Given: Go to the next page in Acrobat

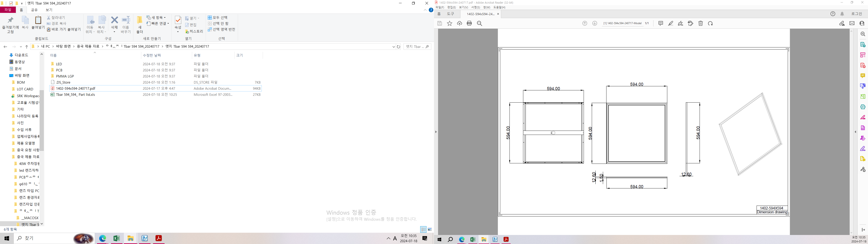Looking at the screenshot, I should (x=595, y=23).
